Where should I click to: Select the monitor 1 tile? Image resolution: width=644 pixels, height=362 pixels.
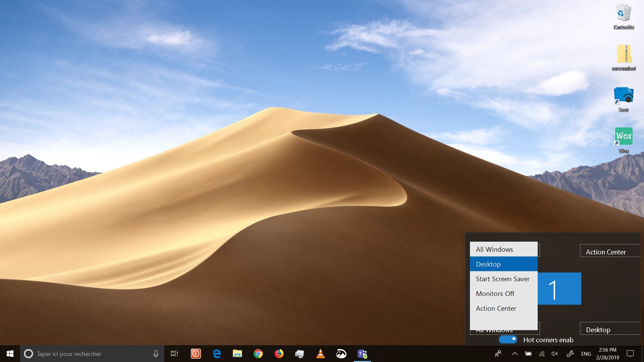(559, 289)
